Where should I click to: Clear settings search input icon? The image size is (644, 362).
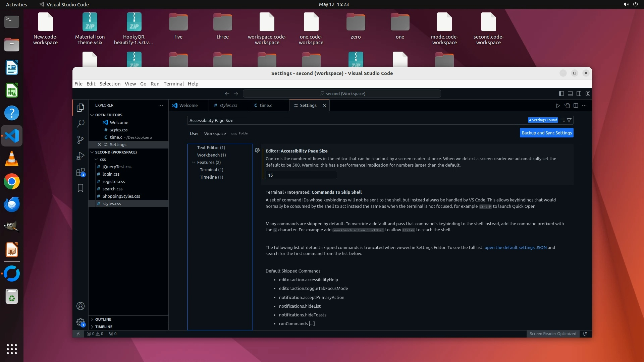pyautogui.click(x=562, y=120)
